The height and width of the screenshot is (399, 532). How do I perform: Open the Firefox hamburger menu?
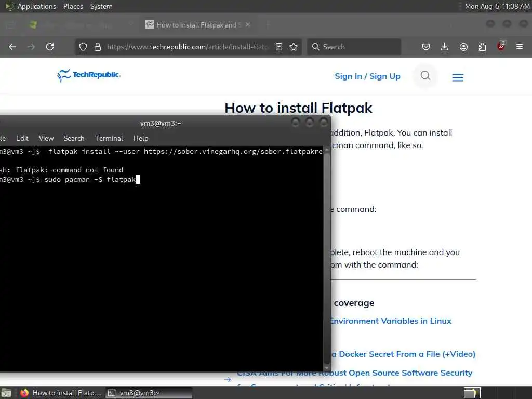pyautogui.click(x=520, y=47)
